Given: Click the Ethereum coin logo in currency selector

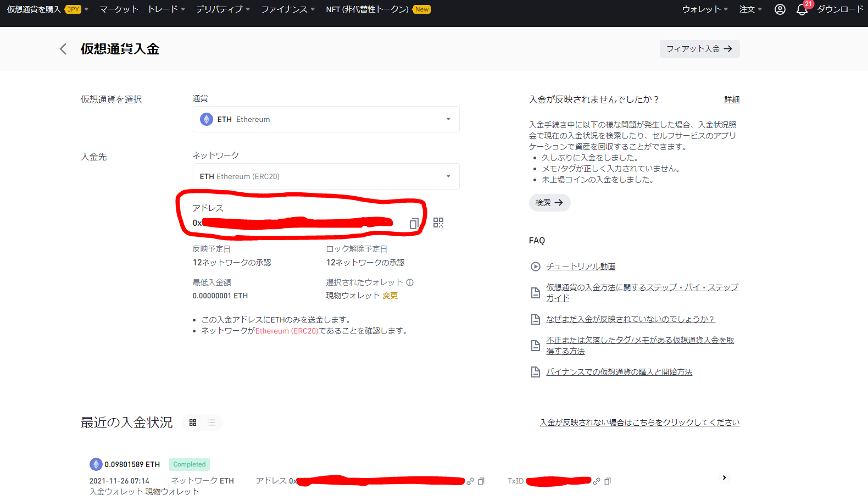Looking at the screenshot, I should (x=207, y=119).
